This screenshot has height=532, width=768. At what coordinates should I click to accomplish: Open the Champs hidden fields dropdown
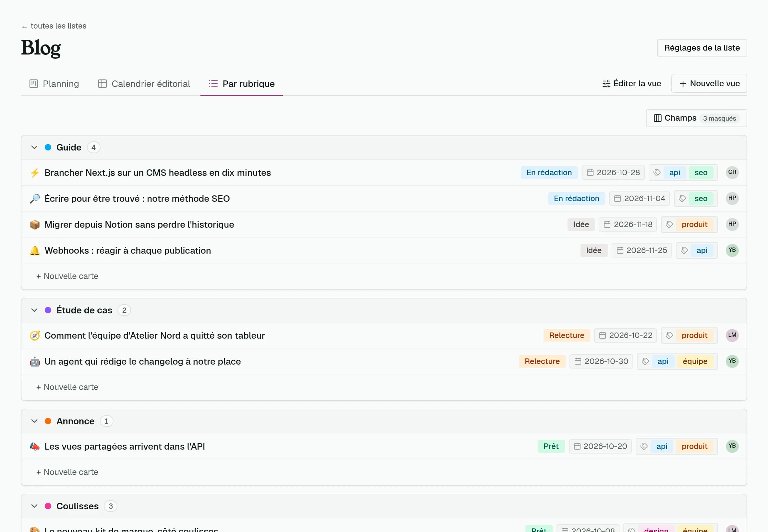coord(696,118)
